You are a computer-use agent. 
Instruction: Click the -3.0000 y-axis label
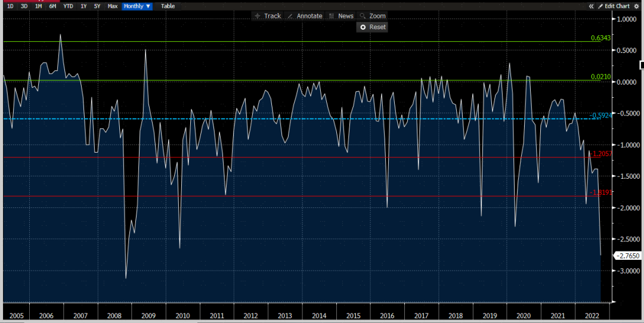(628, 271)
